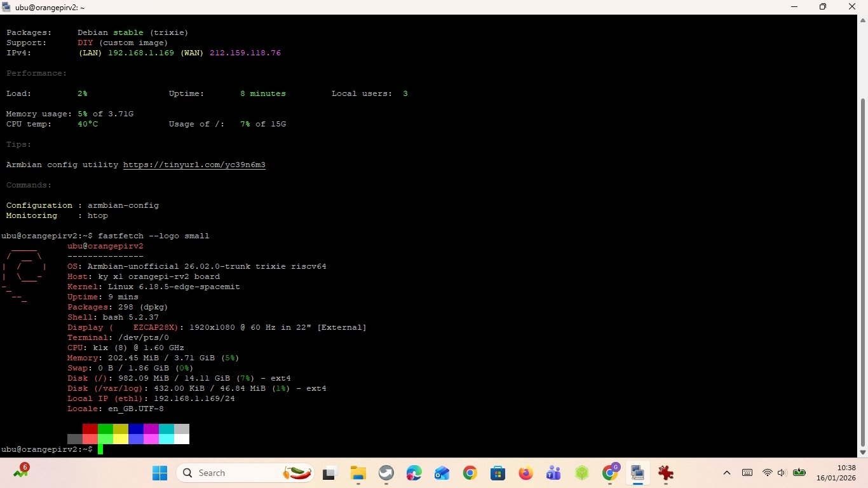Launch File Explorer from the taskbar

[358, 473]
